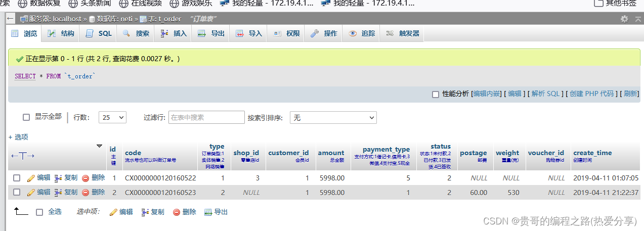Image resolution: width=644 pixels, height=231 pixels.
Task: Select the checkbox for row id 1
Action: [x=17, y=178]
